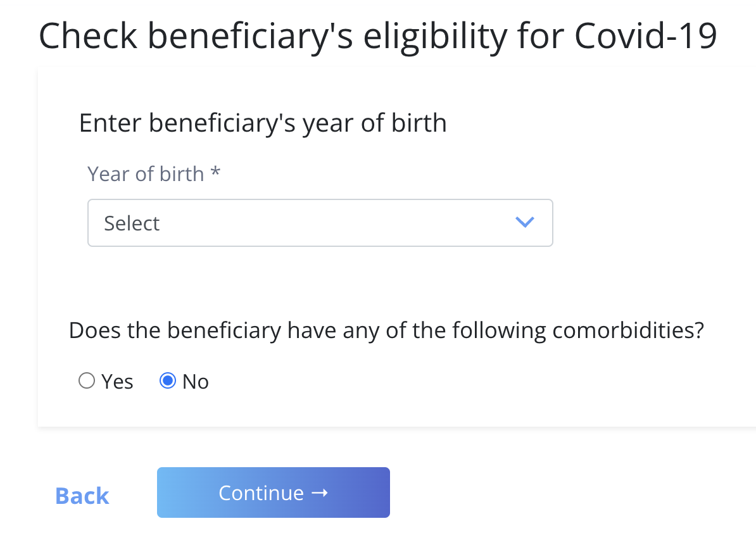756x552 pixels.
Task: Click the Select placeholder text
Action: point(132,223)
